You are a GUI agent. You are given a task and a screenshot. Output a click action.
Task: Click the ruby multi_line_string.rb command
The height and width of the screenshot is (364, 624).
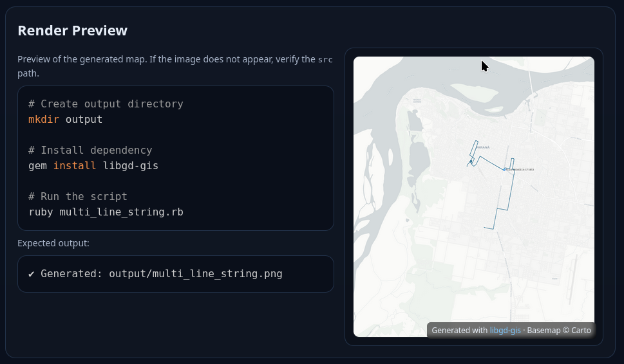(x=106, y=212)
